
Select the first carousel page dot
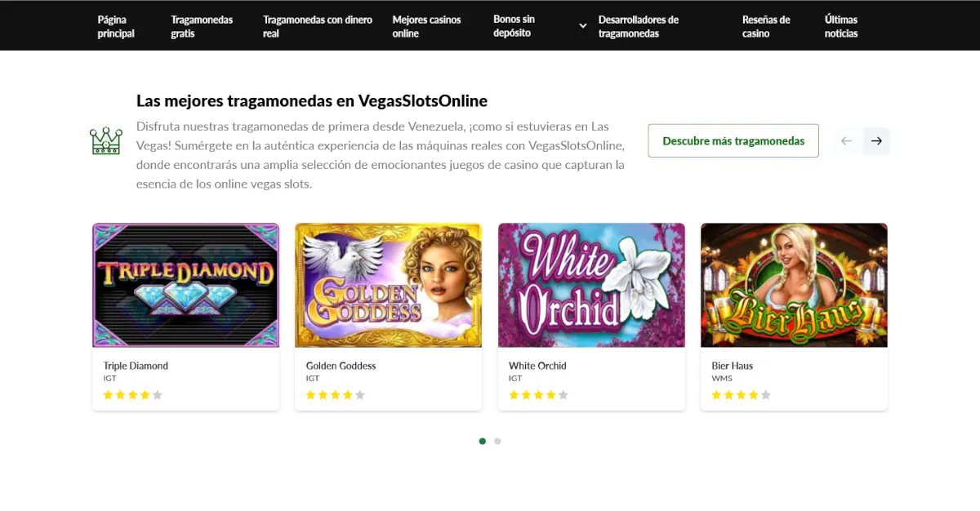click(483, 441)
